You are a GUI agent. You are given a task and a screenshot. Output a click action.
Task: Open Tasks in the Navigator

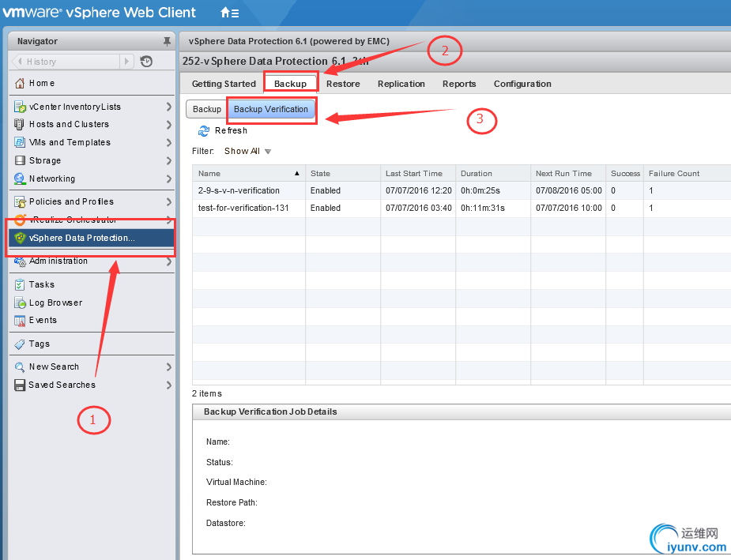[x=42, y=284]
